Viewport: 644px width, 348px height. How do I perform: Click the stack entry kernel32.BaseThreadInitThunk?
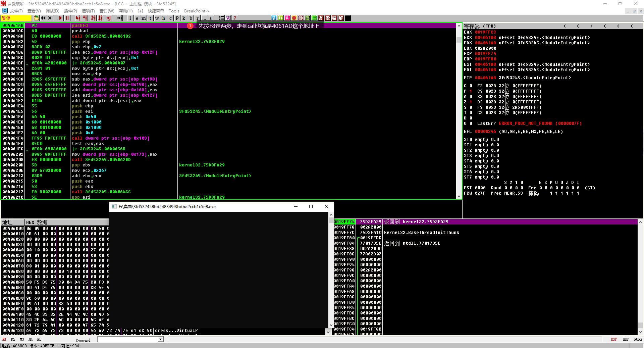(422, 233)
